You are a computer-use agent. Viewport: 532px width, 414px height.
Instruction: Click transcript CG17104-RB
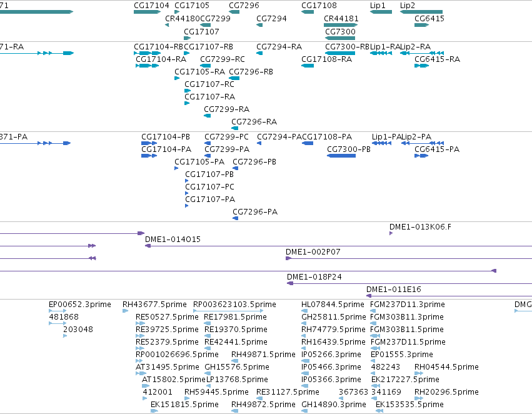point(148,53)
